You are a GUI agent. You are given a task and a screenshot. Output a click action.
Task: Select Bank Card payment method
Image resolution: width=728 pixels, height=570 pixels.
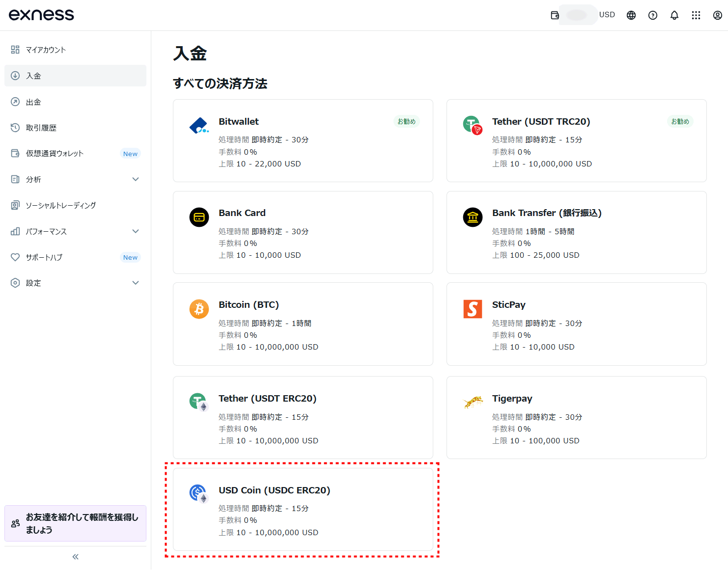click(x=303, y=233)
